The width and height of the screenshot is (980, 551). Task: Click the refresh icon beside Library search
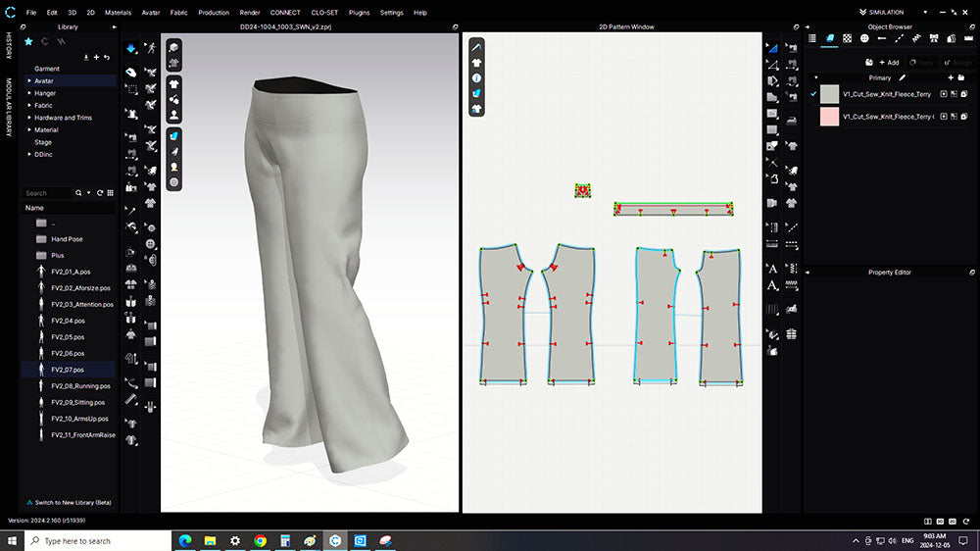tap(100, 193)
